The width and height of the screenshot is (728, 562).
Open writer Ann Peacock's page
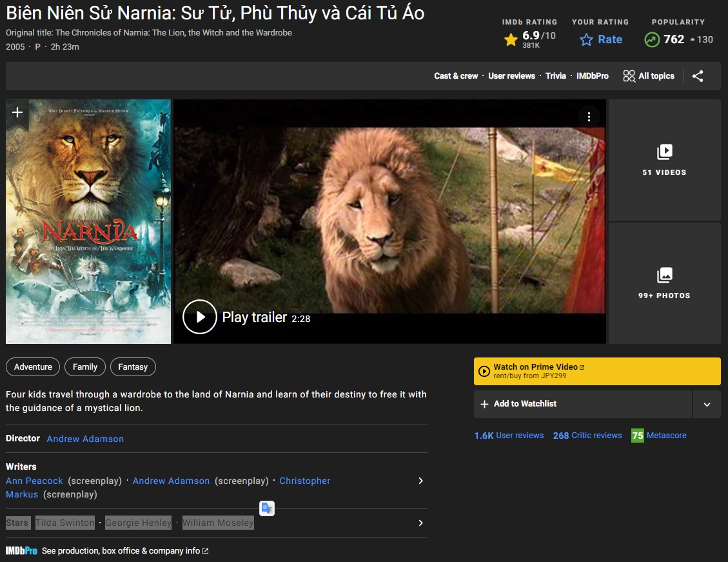click(34, 481)
